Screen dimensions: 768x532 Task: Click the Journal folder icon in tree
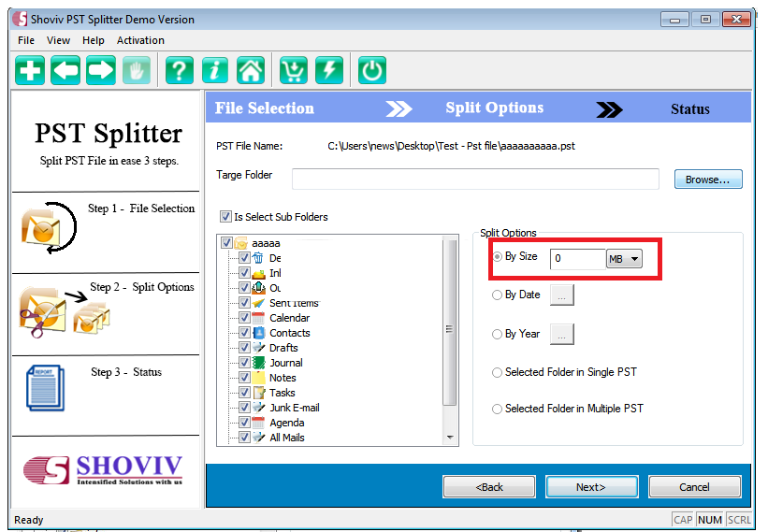click(258, 363)
